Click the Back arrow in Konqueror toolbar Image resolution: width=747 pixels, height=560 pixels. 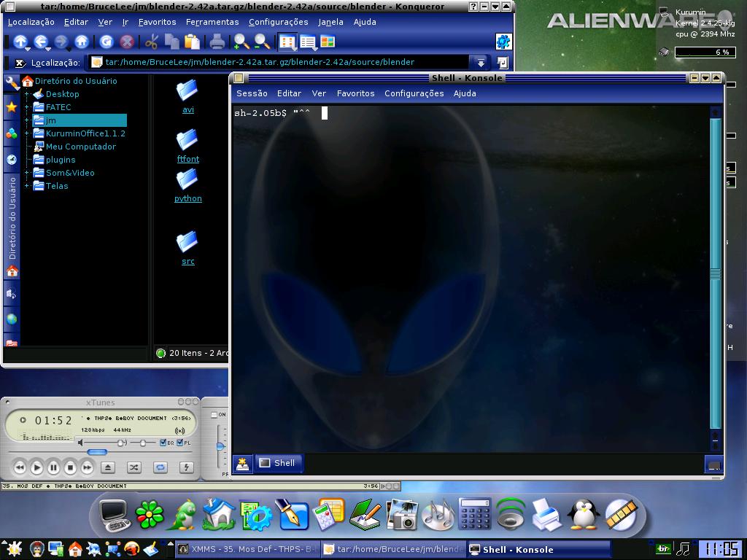(41, 42)
